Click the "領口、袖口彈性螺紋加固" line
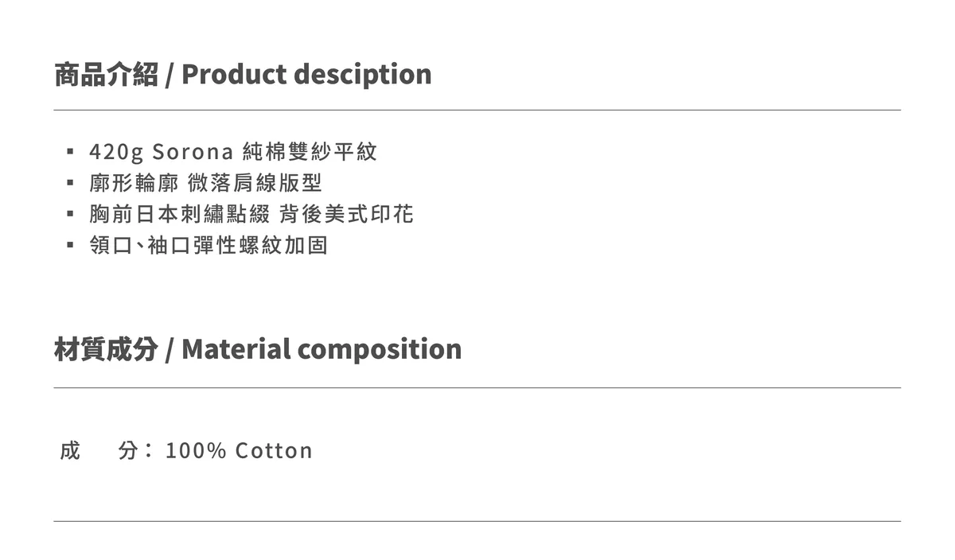The image size is (955, 560). coord(209,246)
